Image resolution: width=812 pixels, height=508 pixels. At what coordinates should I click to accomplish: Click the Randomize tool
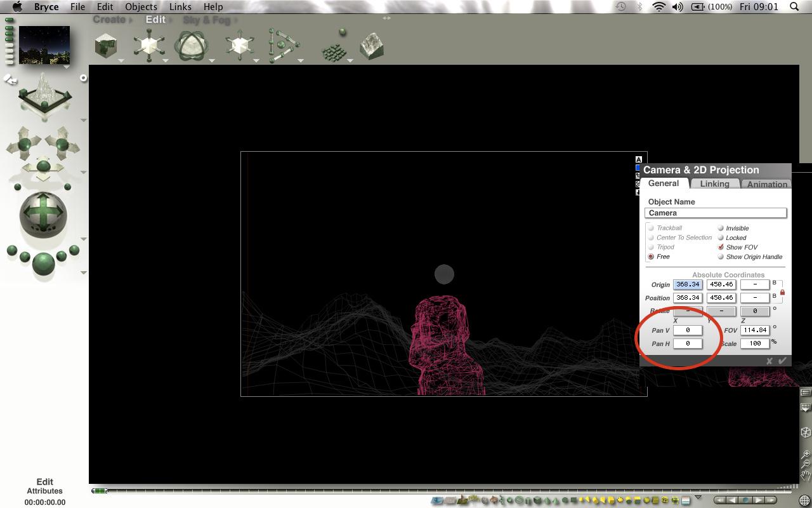point(334,46)
